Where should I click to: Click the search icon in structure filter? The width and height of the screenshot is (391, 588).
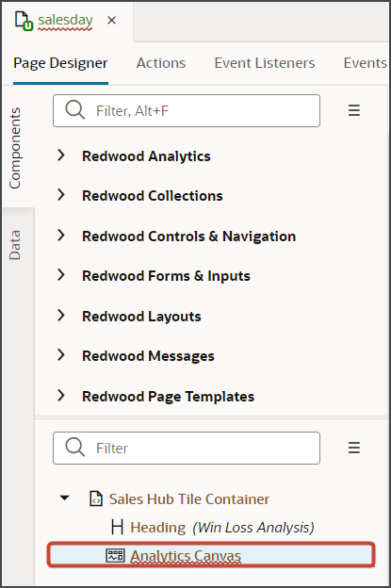(x=74, y=447)
